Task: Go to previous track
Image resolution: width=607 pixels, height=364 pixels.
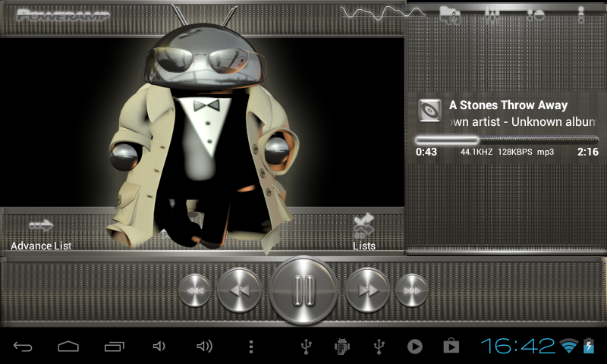Action: coord(239,290)
